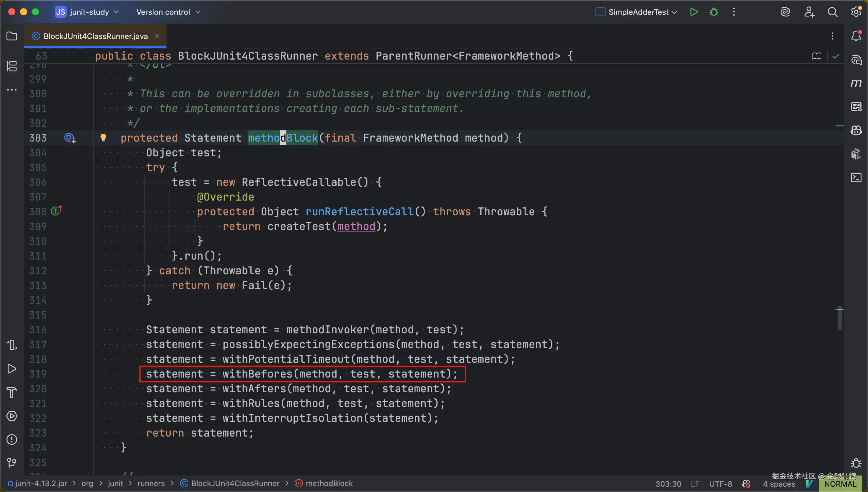Click the Run SimpleAdderTest play button
This screenshot has height=492, width=868.
pos(694,12)
